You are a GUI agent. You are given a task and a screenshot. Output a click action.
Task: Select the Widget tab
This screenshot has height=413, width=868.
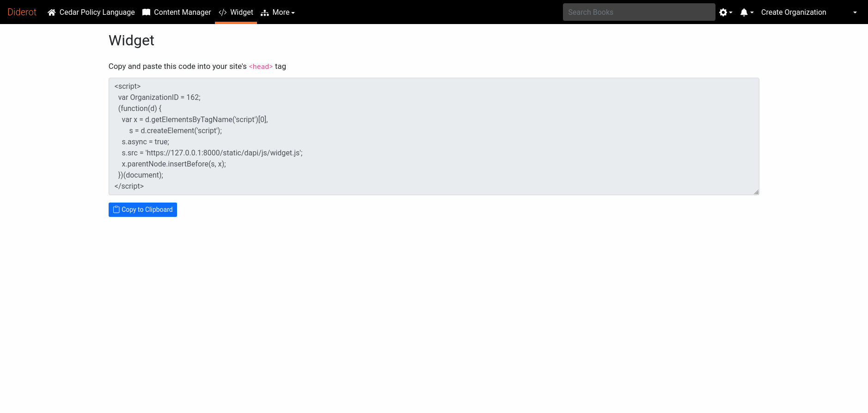(236, 12)
